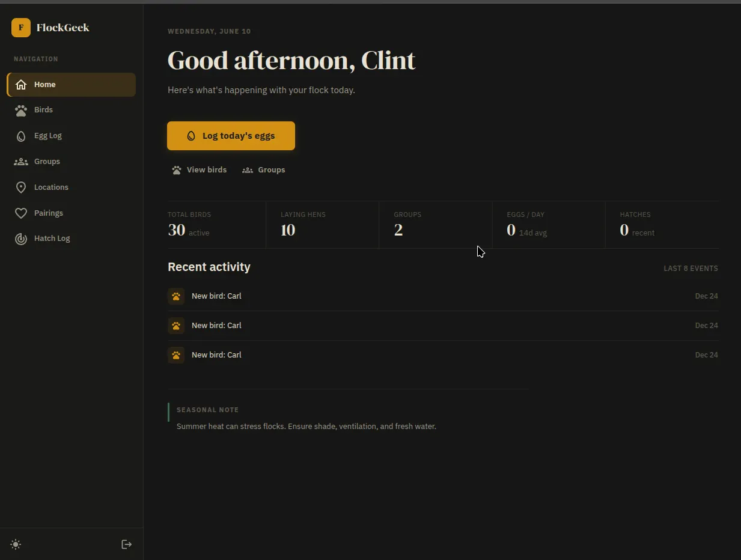Screen dimensions: 741x560
Task: Toggle the light/dark theme sun icon
Action: pyautogui.click(x=16, y=544)
